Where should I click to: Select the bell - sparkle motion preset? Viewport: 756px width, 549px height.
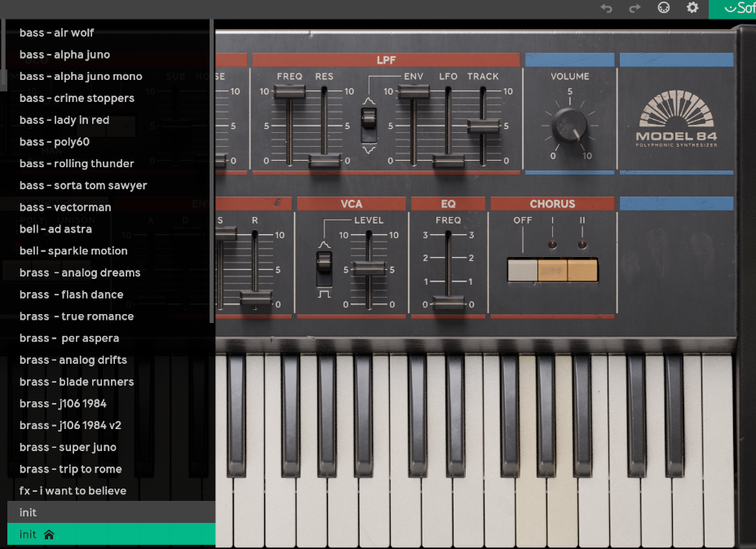click(x=73, y=250)
